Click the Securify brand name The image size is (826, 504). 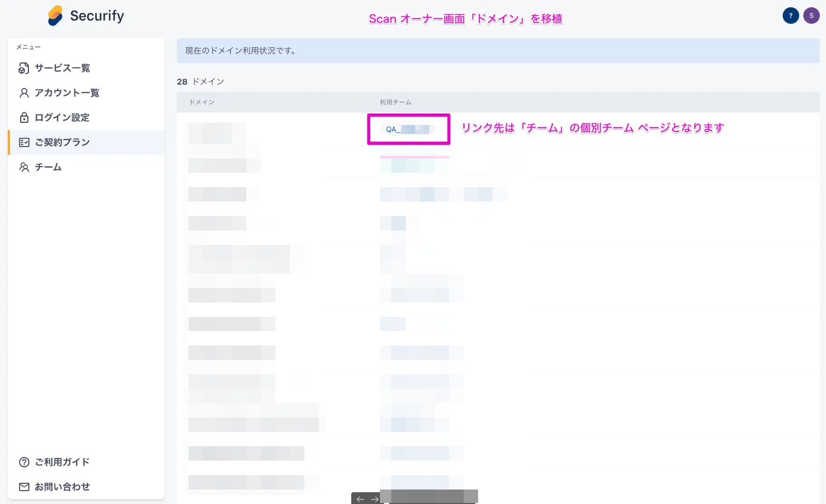97,16
